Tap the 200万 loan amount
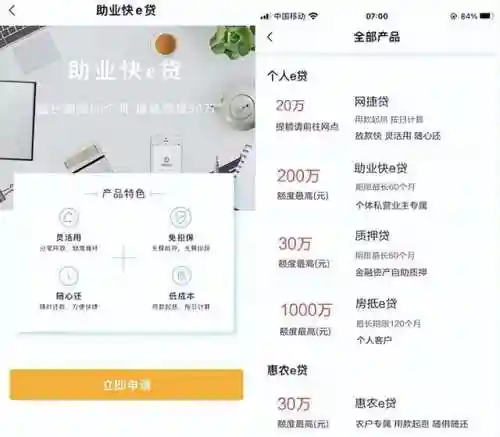 (x=298, y=176)
